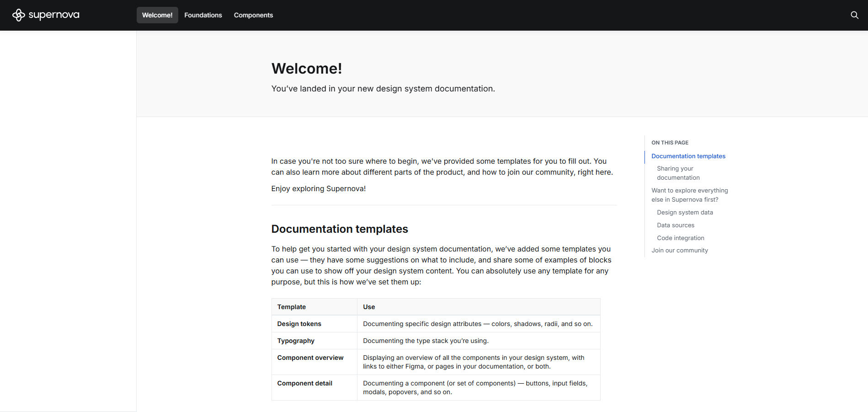Click the Design tokens table row label

[299, 324]
